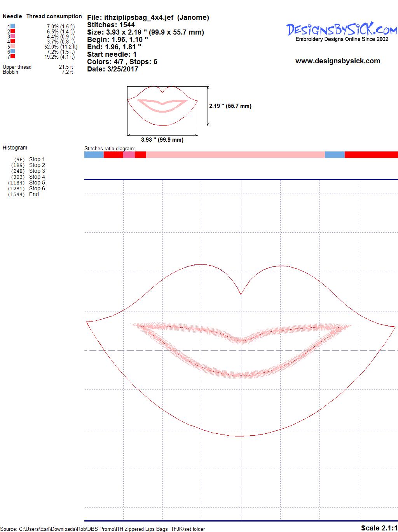Open the www.designsbysick.com link
This screenshot has width=398, height=532.
coord(337,61)
